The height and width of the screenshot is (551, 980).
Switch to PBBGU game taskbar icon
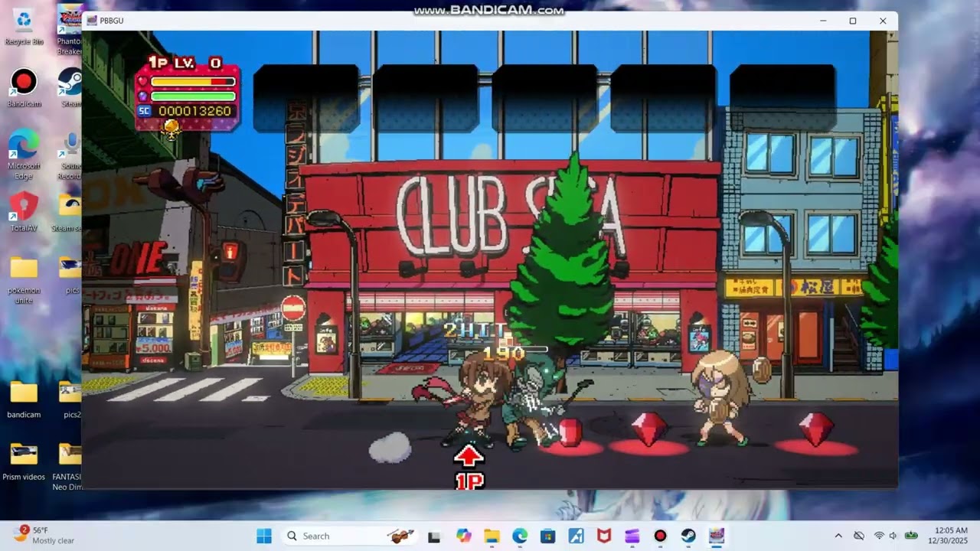click(717, 536)
